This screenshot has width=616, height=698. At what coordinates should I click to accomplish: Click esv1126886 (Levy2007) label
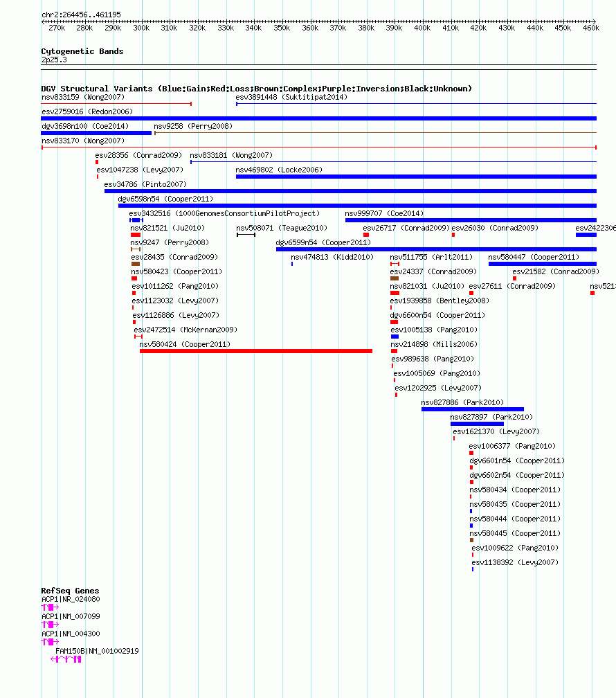[x=176, y=315]
